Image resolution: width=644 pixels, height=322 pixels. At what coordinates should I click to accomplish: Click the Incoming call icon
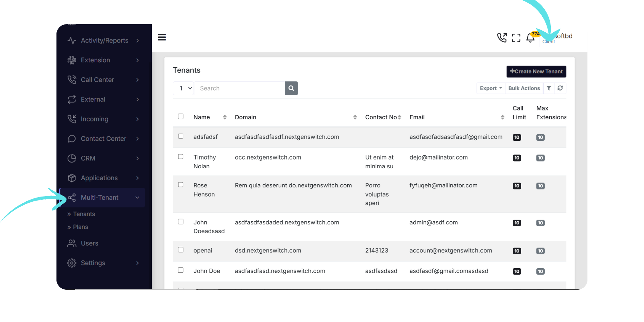72,119
